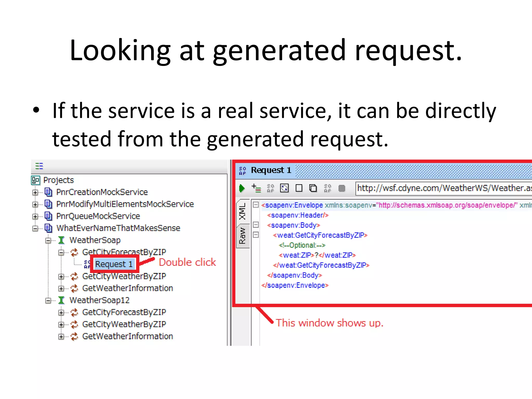Collapse the soapenv:Body XML fold marker

pos(256,225)
